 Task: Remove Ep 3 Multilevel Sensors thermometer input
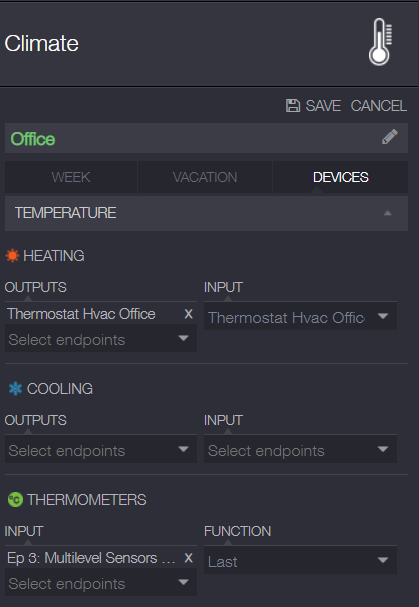188,558
